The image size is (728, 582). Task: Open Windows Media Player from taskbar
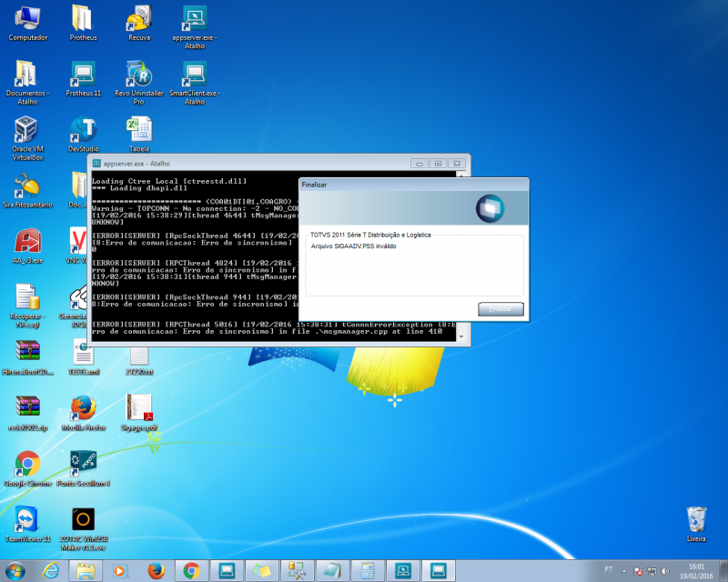(x=121, y=571)
